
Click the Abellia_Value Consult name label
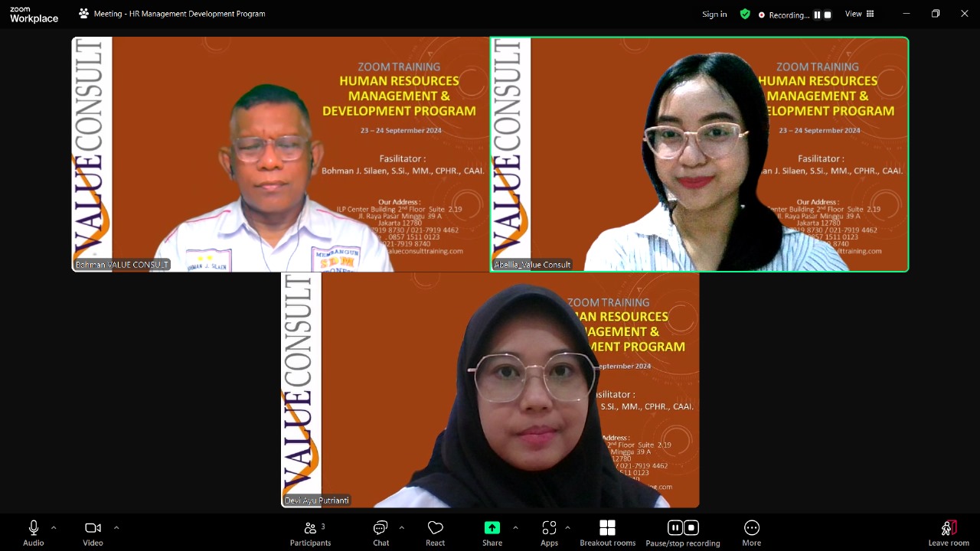[x=532, y=265]
